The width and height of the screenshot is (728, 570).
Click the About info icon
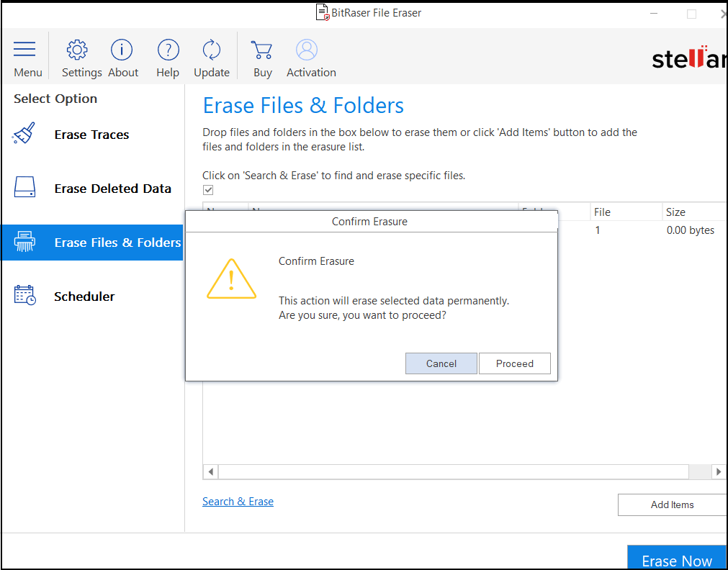click(x=122, y=50)
